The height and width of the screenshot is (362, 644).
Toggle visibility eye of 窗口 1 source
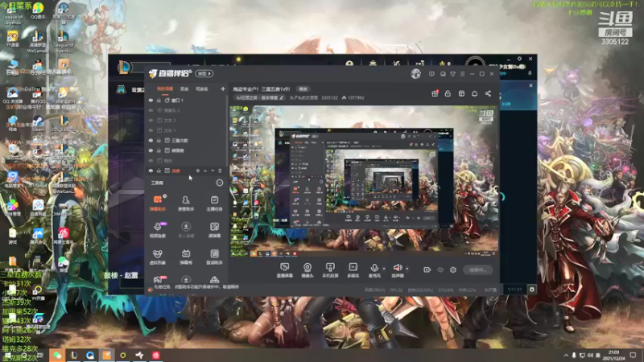coord(151,100)
